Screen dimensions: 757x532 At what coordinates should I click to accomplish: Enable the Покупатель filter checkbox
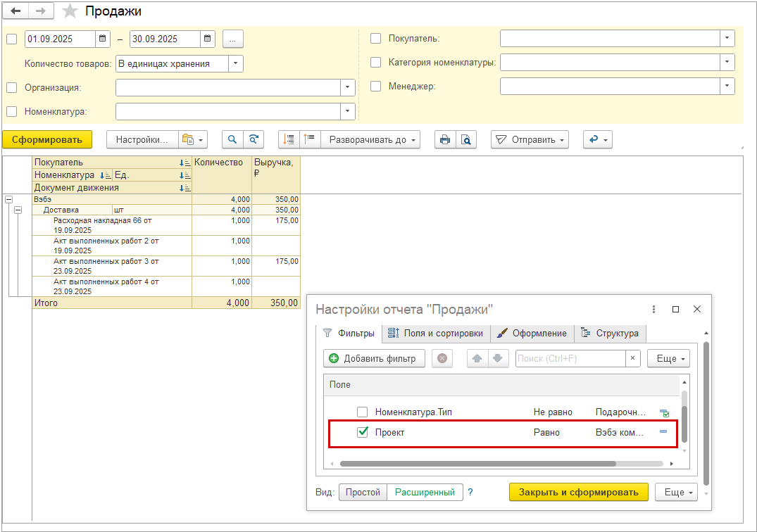(375, 39)
